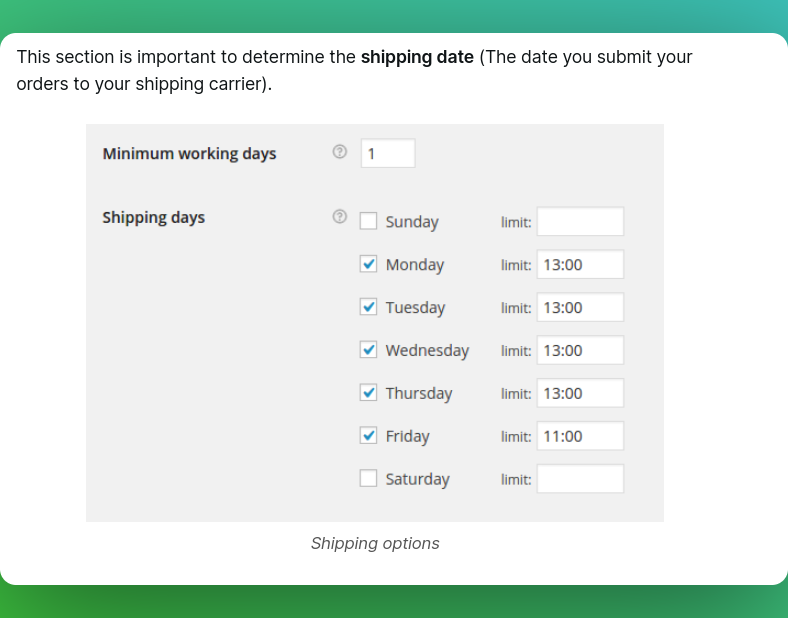Click help icon beside Shipping days

[340, 217]
